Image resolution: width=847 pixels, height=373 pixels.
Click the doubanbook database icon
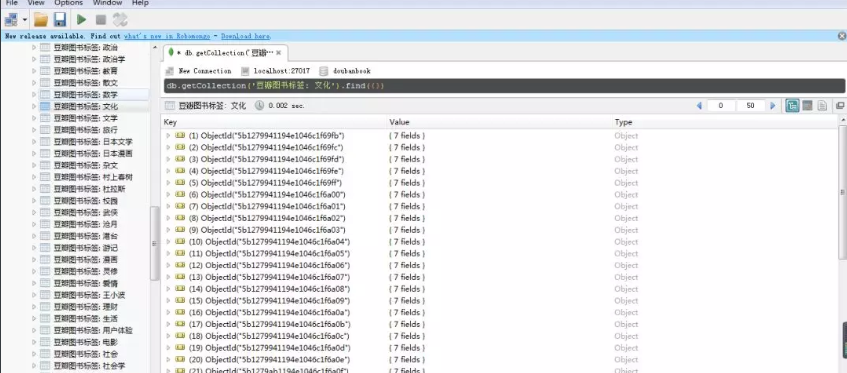coord(324,71)
